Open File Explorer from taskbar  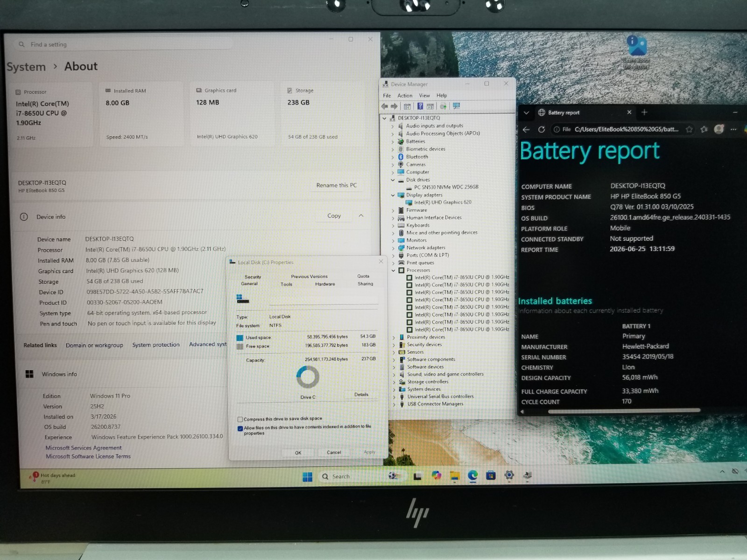pyautogui.click(x=455, y=476)
